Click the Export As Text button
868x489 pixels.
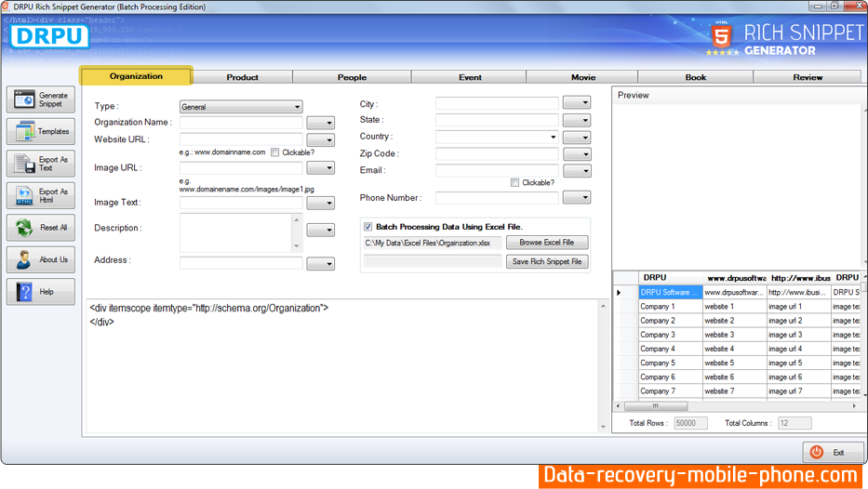click(x=41, y=164)
